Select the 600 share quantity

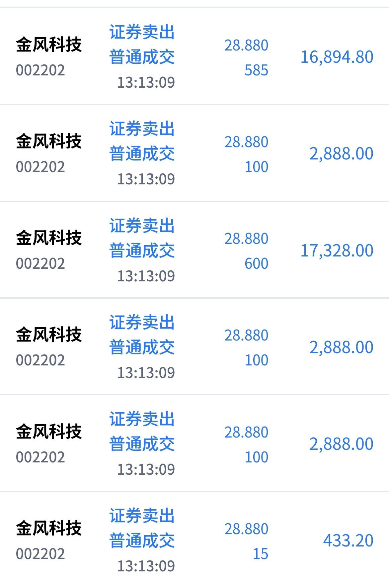(256, 263)
